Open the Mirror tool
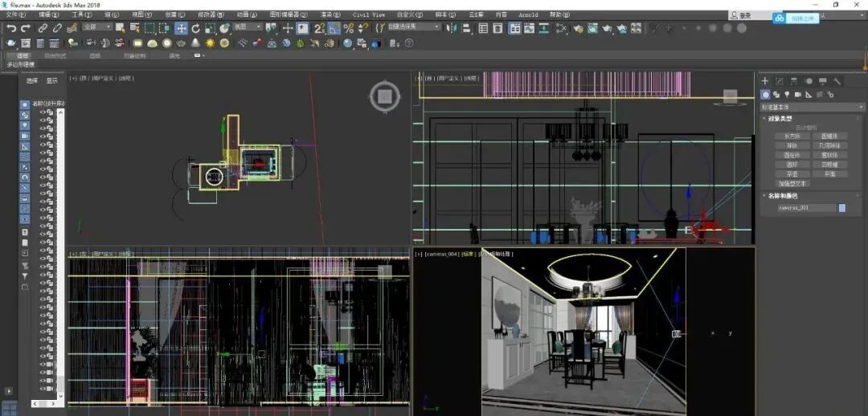 click(x=453, y=28)
